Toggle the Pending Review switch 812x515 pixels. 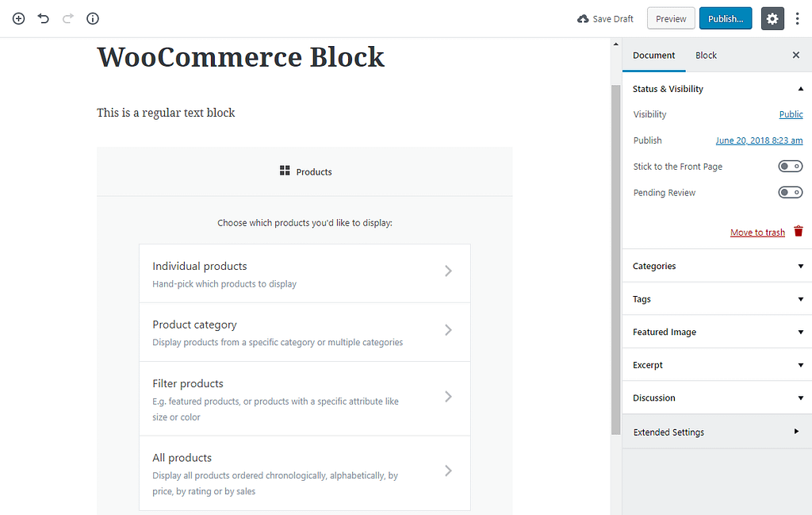[791, 192]
